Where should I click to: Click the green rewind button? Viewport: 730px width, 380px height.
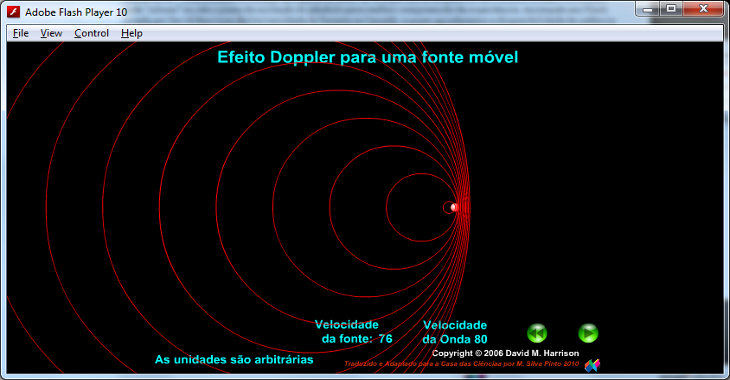pyautogui.click(x=537, y=333)
